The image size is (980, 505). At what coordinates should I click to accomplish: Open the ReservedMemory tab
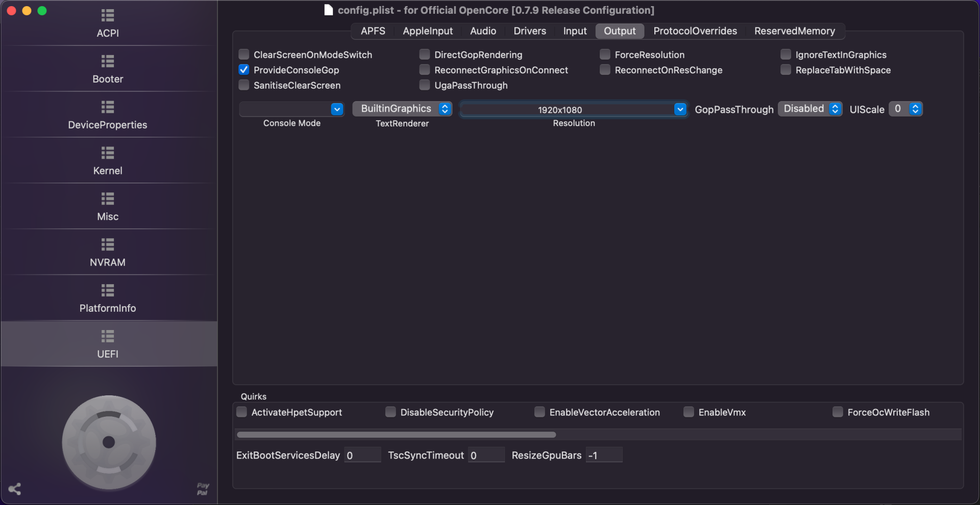point(795,31)
